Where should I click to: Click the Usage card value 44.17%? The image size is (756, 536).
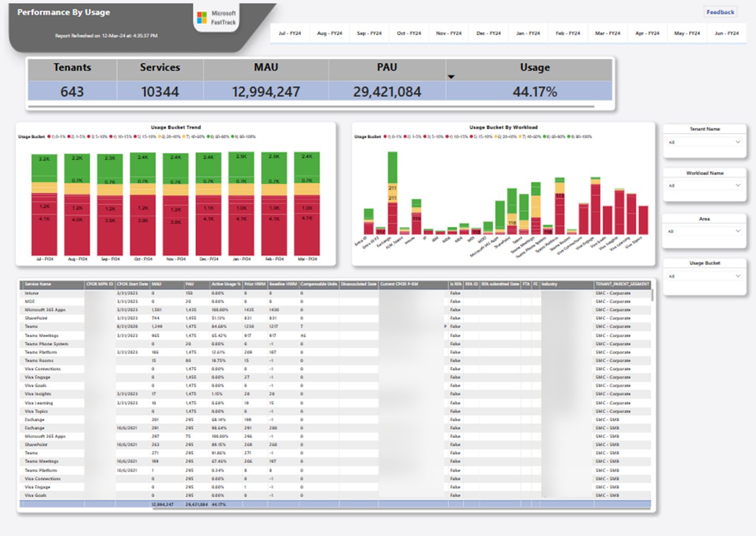534,92
